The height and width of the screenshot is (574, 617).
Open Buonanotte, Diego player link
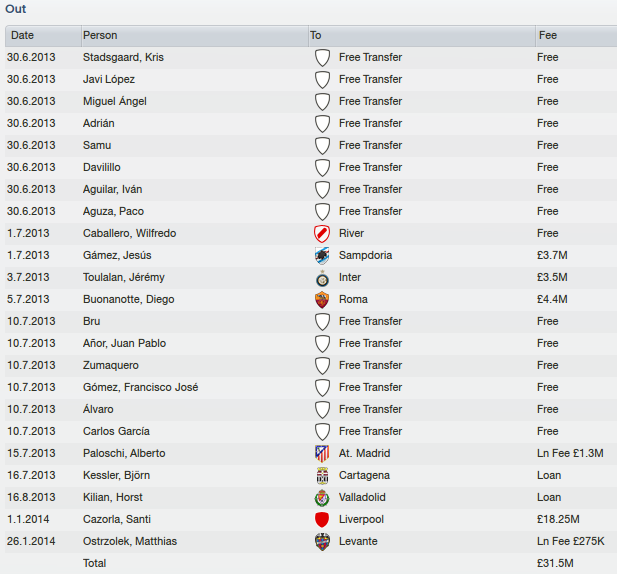[x=129, y=299]
